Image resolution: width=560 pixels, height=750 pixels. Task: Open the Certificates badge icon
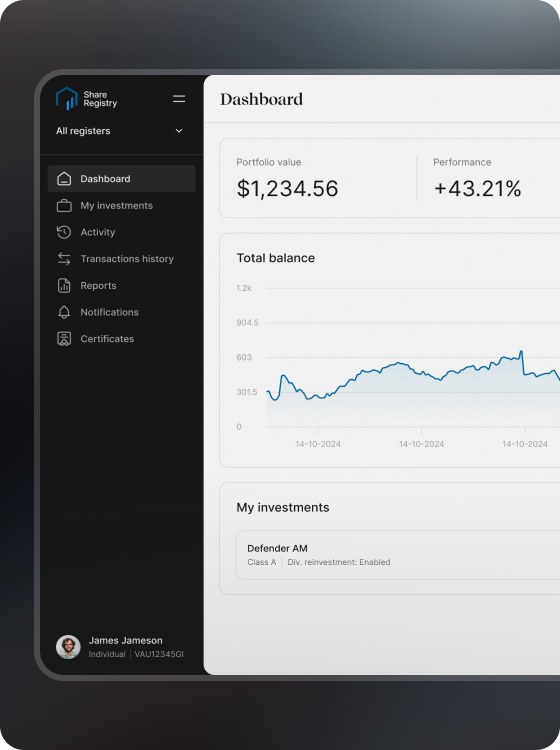[x=64, y=339]
